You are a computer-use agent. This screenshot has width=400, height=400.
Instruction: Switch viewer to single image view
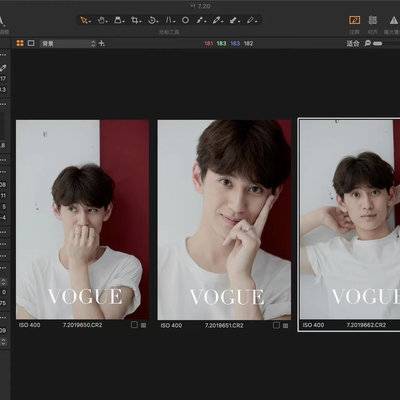click(31, 43)
